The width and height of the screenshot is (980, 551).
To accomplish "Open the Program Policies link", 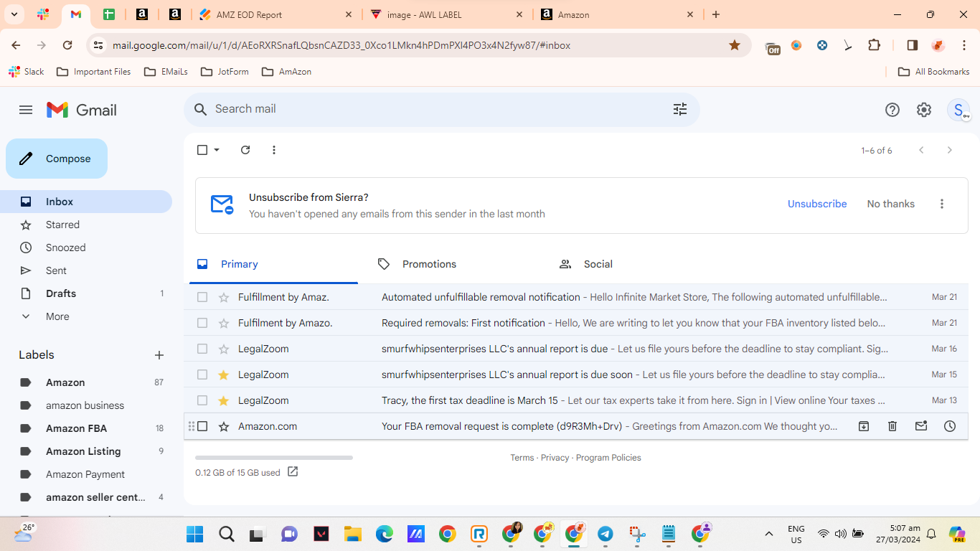I will coord(608,458).
